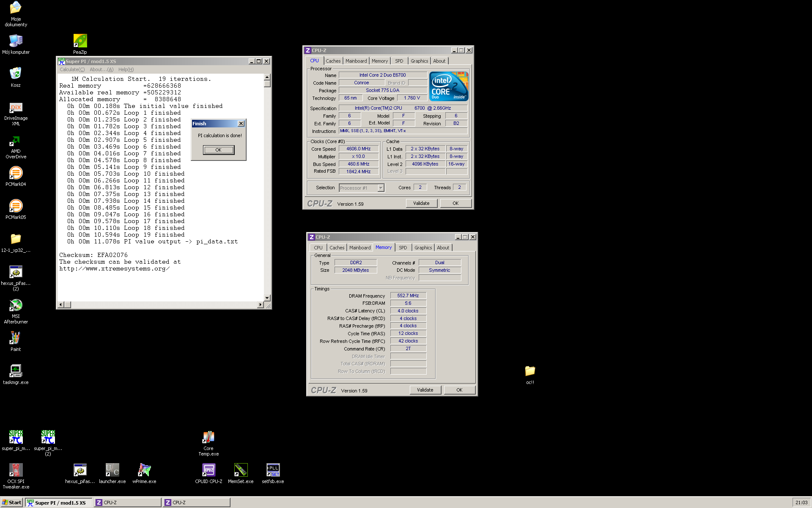
Task: Click the Command Rate value 2T
Action: (408, 348)
